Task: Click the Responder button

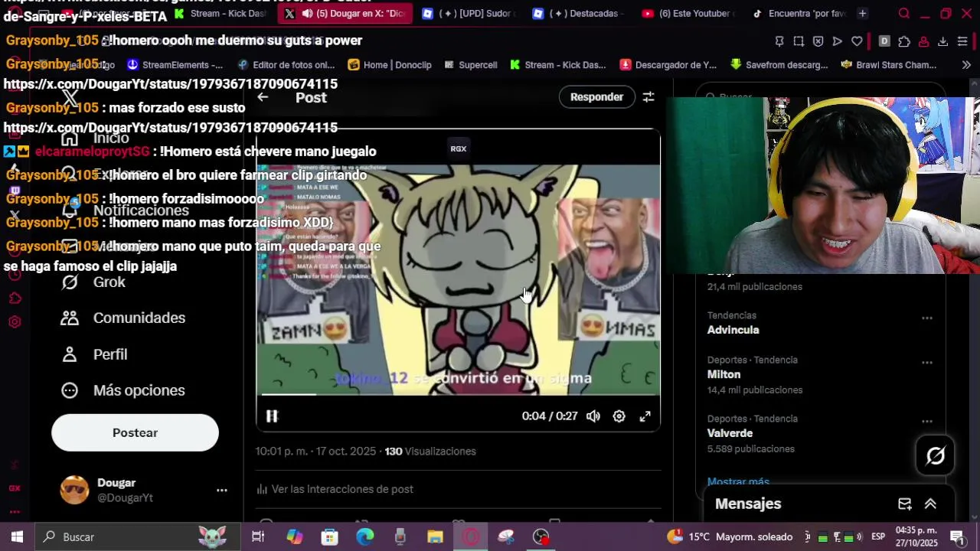Action: 596,97
